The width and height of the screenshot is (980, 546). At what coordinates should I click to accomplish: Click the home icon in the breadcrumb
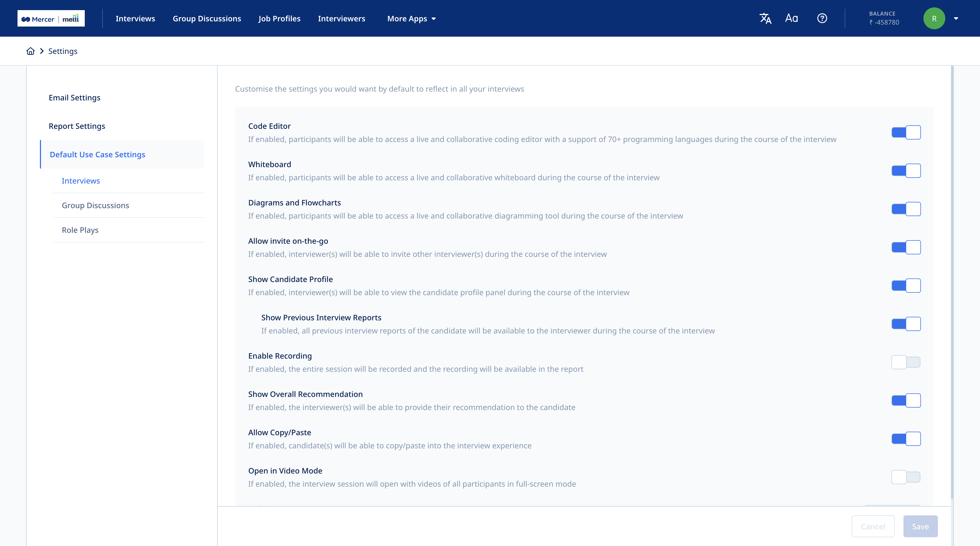30,51
